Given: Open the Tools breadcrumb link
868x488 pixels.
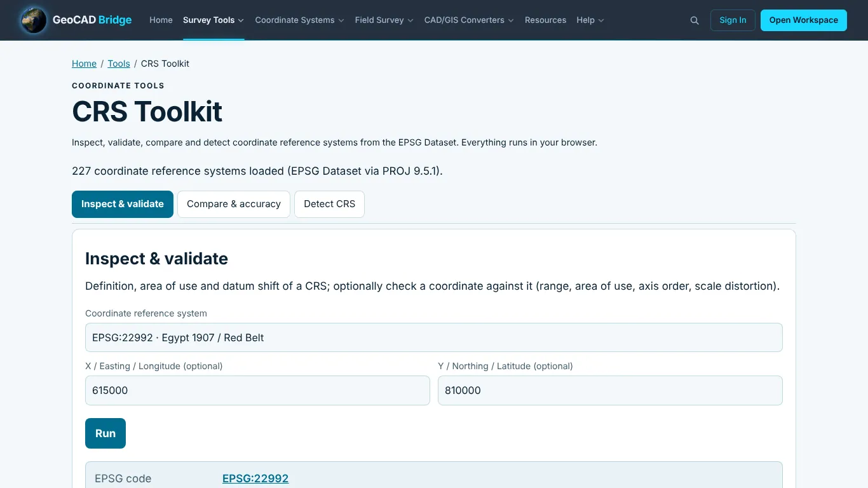Looking at the screenshot, I should (119, 64).
